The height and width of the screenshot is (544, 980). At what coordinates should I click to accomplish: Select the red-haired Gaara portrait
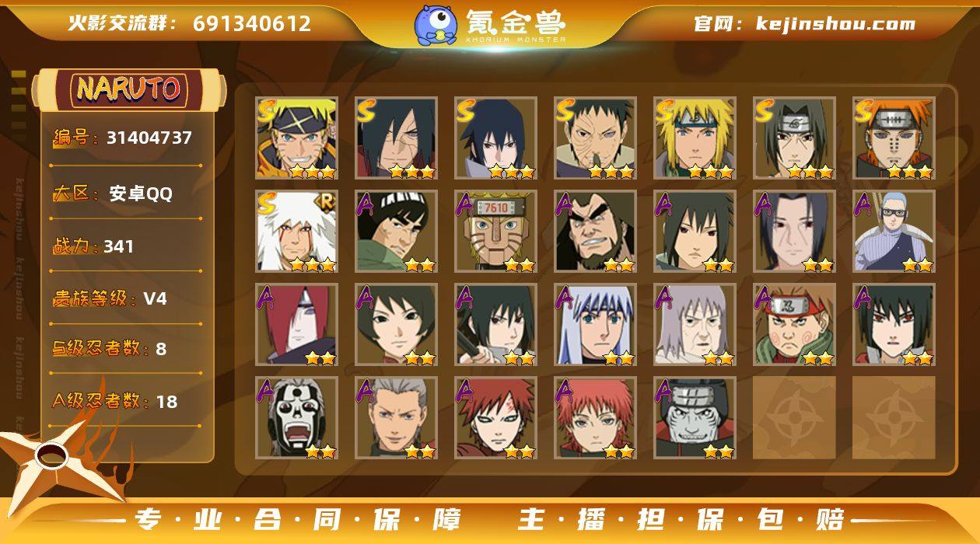click(495, 418)
